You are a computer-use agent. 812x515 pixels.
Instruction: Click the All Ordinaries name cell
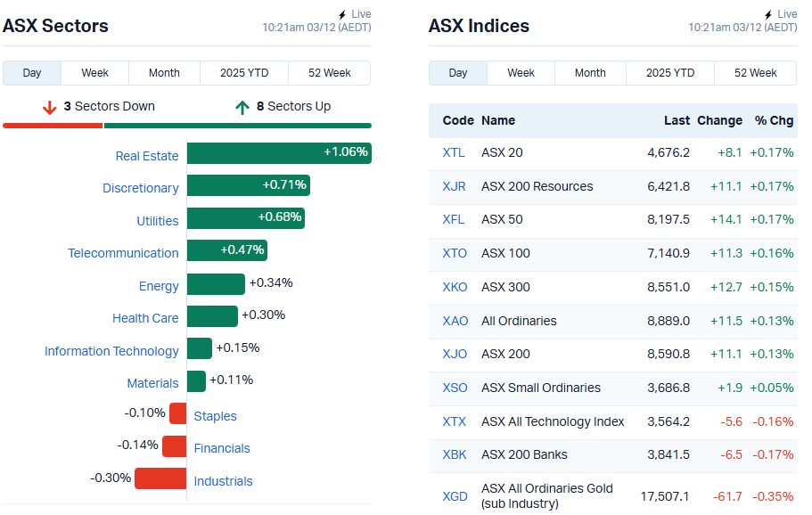519,321
